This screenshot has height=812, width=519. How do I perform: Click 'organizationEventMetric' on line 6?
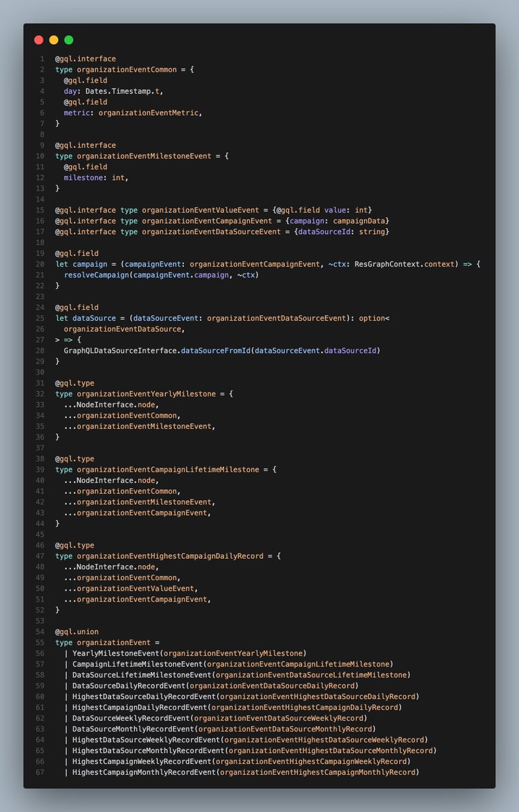149,113
